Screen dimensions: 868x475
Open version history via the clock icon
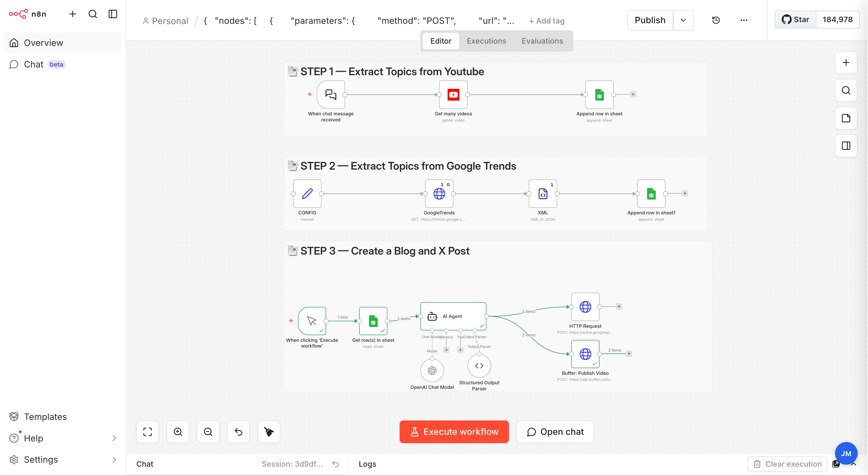[x=716, y=20]
